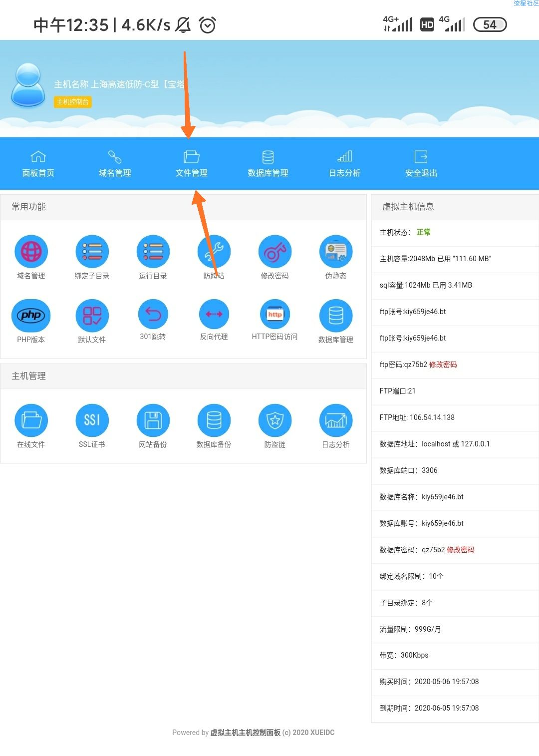Open the 域名管理 globe icon

pos(31,252)
